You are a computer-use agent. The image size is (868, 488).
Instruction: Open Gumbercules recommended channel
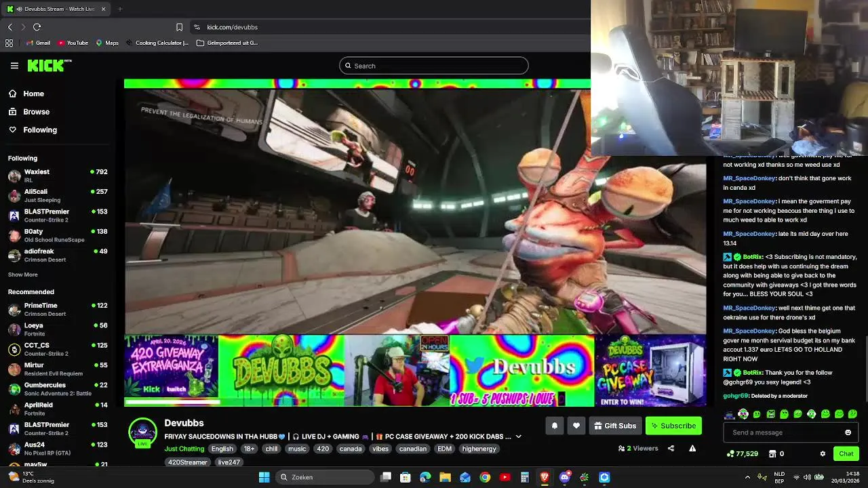coord(58,388)
